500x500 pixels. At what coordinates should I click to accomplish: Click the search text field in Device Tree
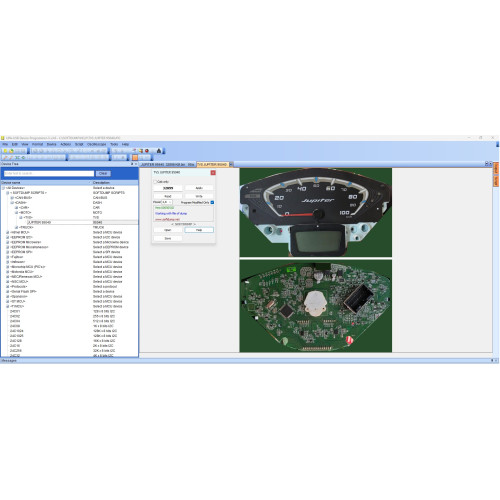coord(49,173)
